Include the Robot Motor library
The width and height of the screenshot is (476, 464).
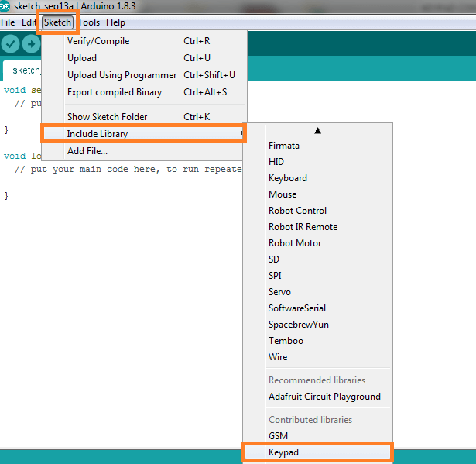coord(317,243)
